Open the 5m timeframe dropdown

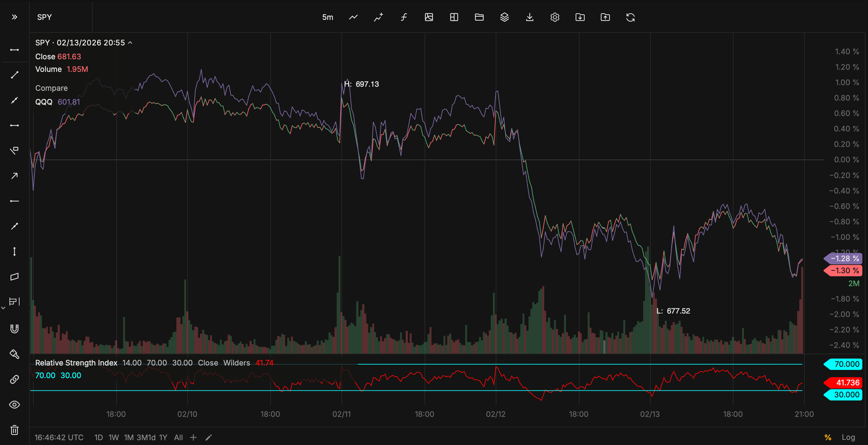(x=328, y=17)
